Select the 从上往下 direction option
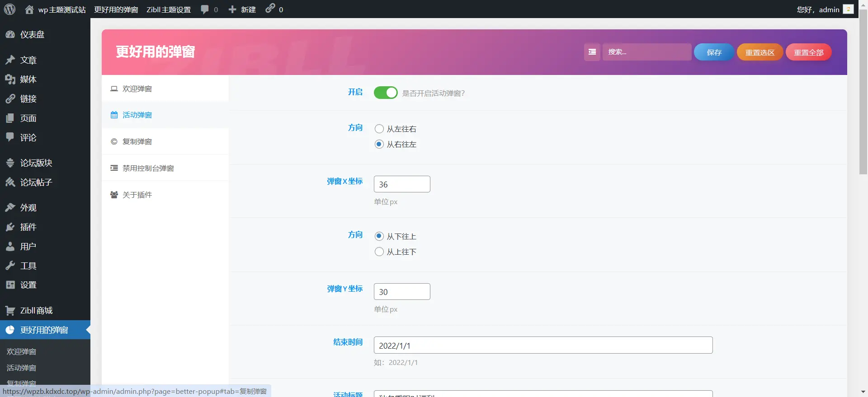This screenshot has height=397, width=868. (379, 252)
